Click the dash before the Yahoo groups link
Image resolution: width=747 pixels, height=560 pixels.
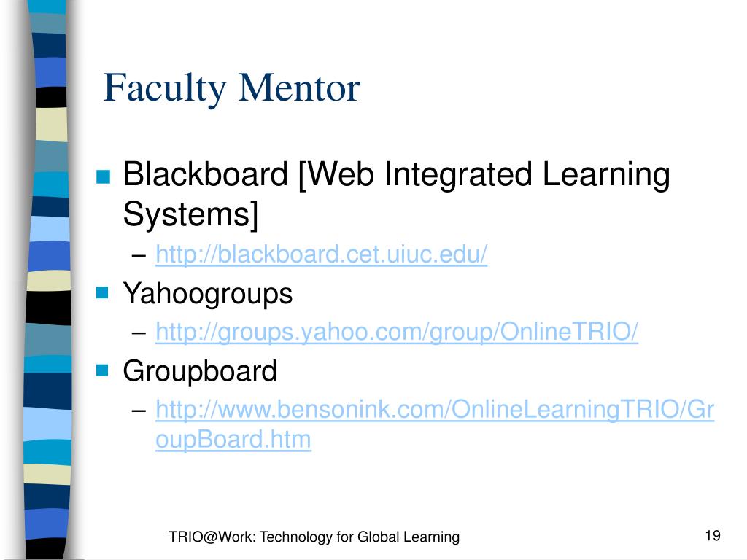pos(139,332)
